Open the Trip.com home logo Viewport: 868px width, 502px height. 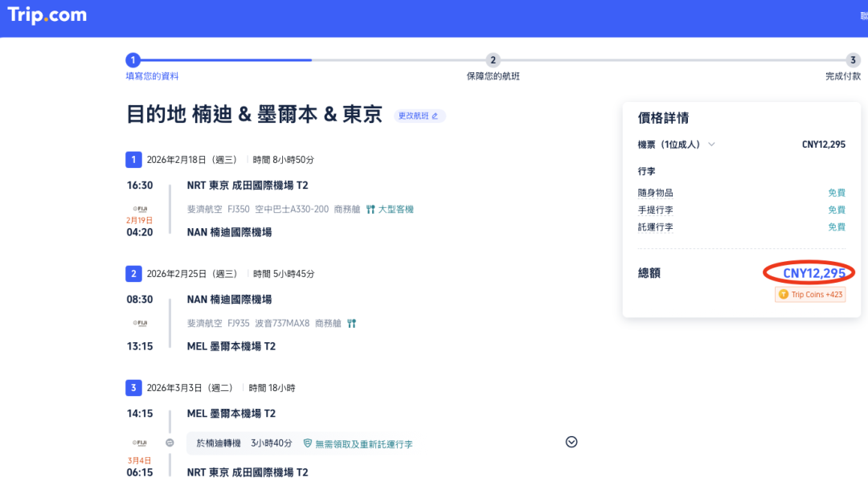point(47,15)
